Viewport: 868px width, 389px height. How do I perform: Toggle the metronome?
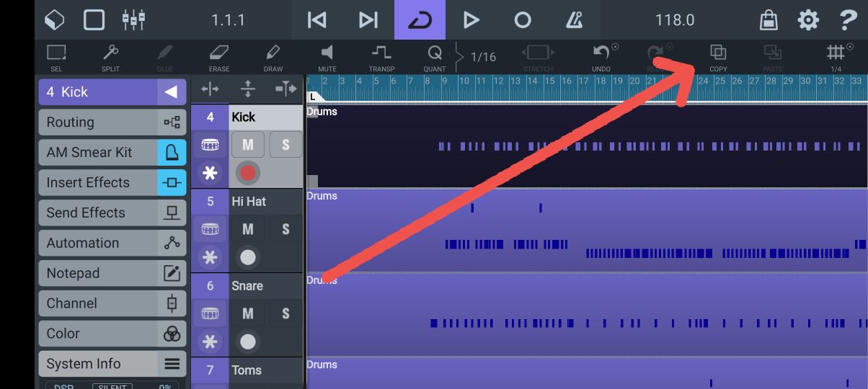[x=575, y=19]
